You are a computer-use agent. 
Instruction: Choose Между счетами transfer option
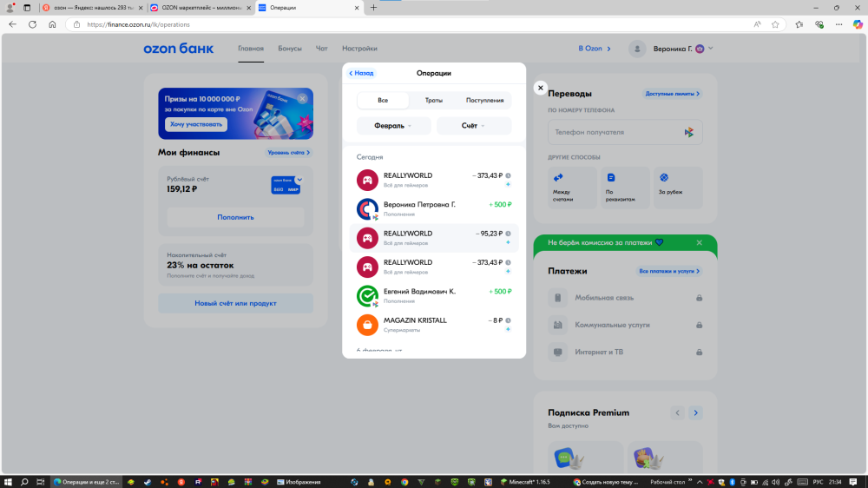(572, 188)
